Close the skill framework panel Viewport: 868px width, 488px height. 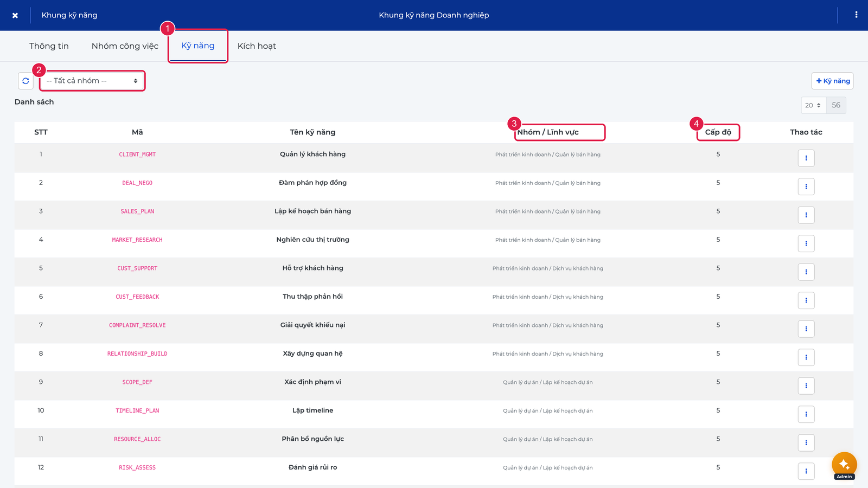click(15, 15)
